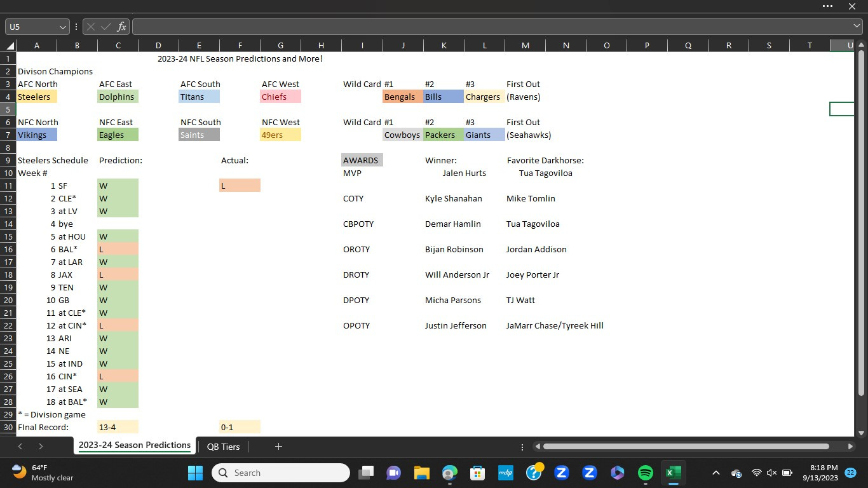868x488 pixels.
Task: Select the Actual 'L' cell for week 1
Action: 240,186
